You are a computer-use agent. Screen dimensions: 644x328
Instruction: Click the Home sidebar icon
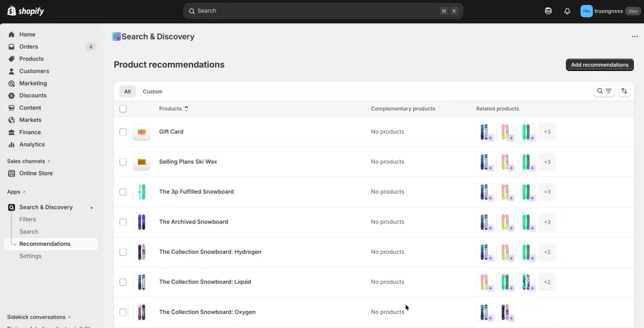(x=11, y=35)
